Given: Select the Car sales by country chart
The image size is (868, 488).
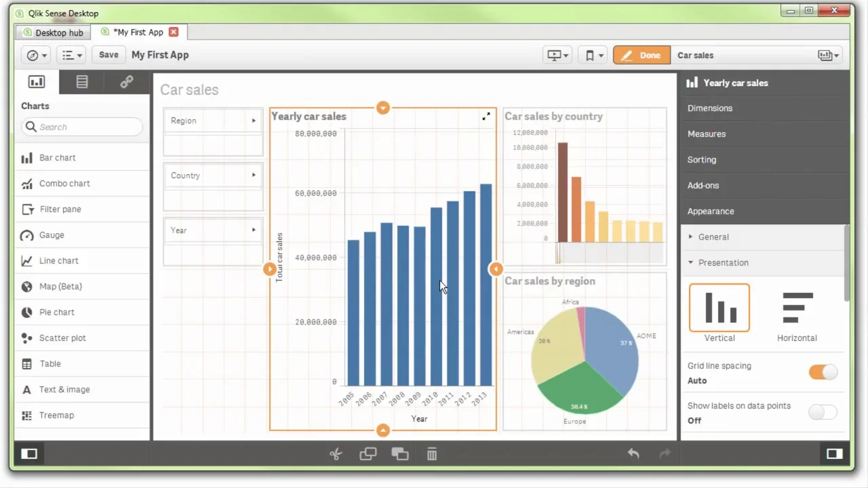Looking at the screenshot, I should point(585,187).
